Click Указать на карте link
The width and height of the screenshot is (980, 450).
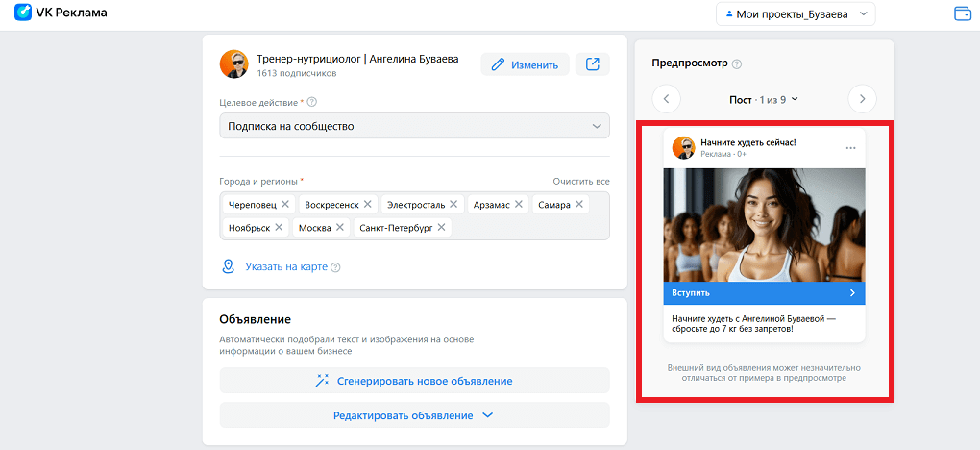(x=286, y=266)
